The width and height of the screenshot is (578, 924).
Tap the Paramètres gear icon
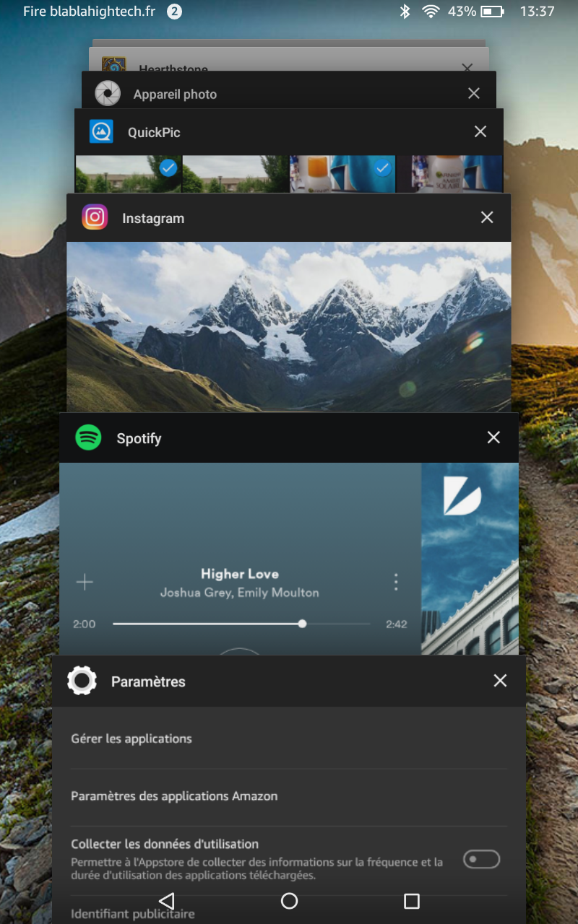pos(82,681)
